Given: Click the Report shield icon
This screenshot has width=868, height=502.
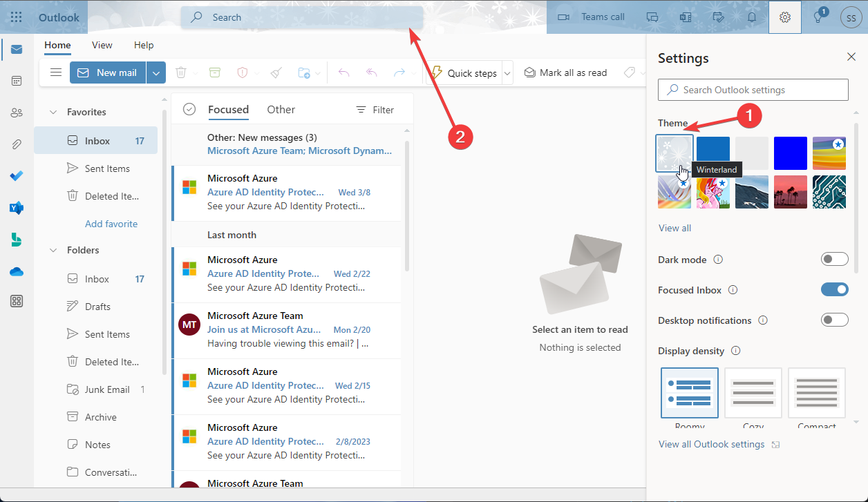Looking at the screenshot, I should click(243, 73).
